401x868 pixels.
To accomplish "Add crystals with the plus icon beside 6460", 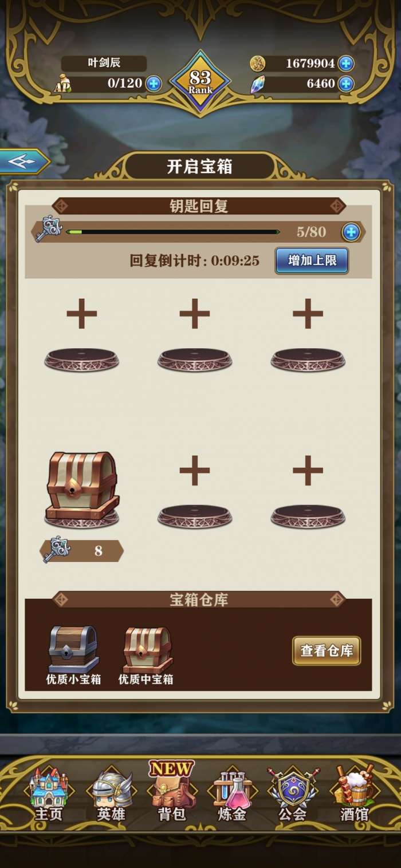I will 345,84.
